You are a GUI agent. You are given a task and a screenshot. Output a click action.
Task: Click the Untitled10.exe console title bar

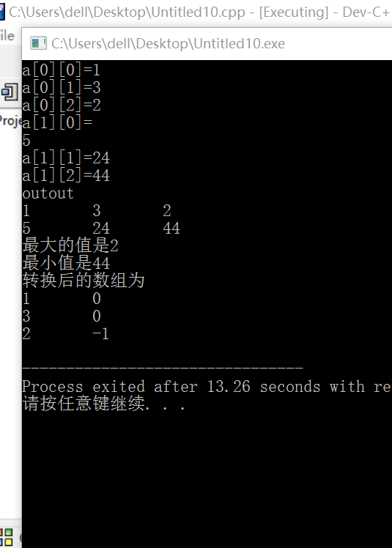207,44
